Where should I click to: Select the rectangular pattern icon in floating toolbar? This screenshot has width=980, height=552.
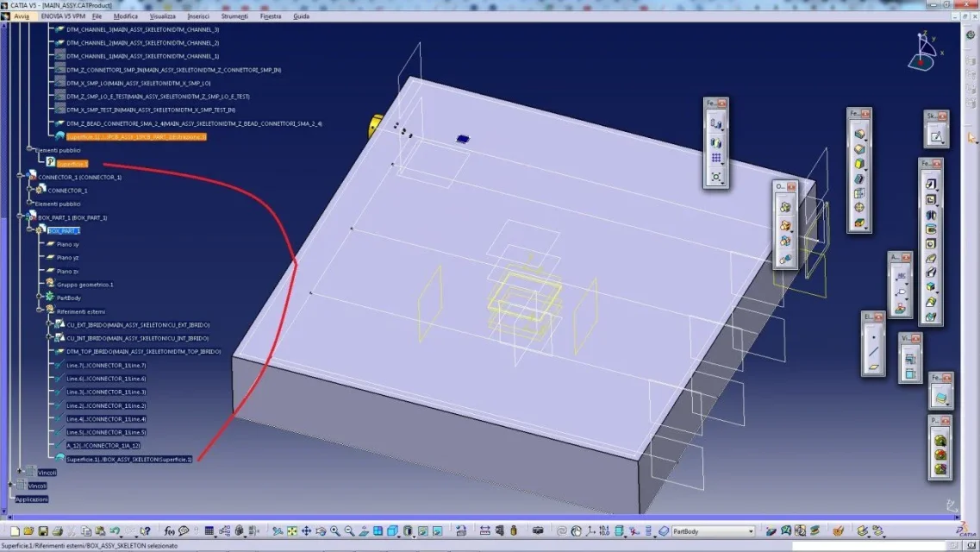pos(715,159)
